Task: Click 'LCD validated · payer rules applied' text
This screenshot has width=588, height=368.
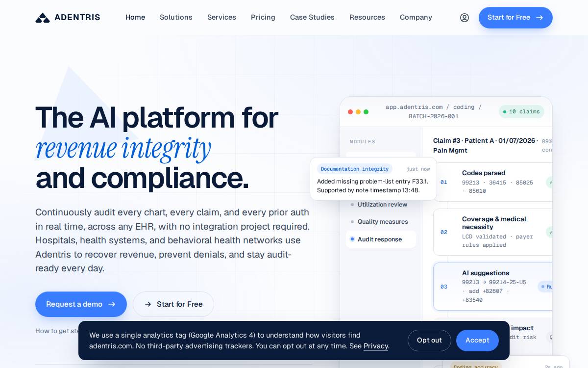Action: click(497, 241)
